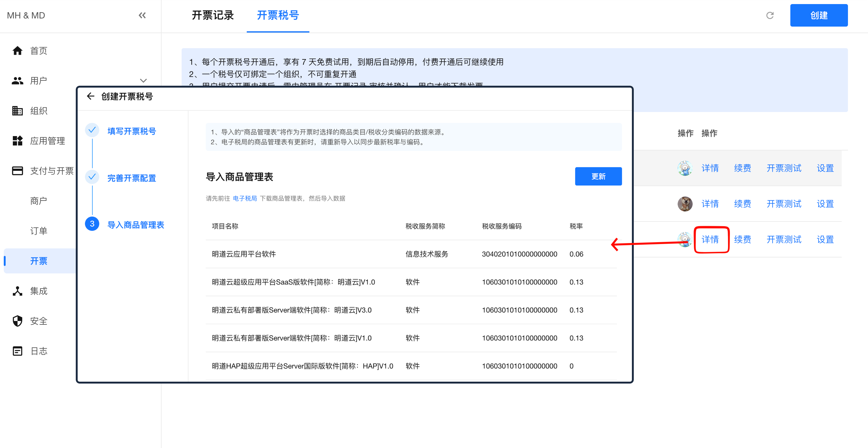Open the 电子税局 link
Screen dimensions: 868x448
[245, 199]
